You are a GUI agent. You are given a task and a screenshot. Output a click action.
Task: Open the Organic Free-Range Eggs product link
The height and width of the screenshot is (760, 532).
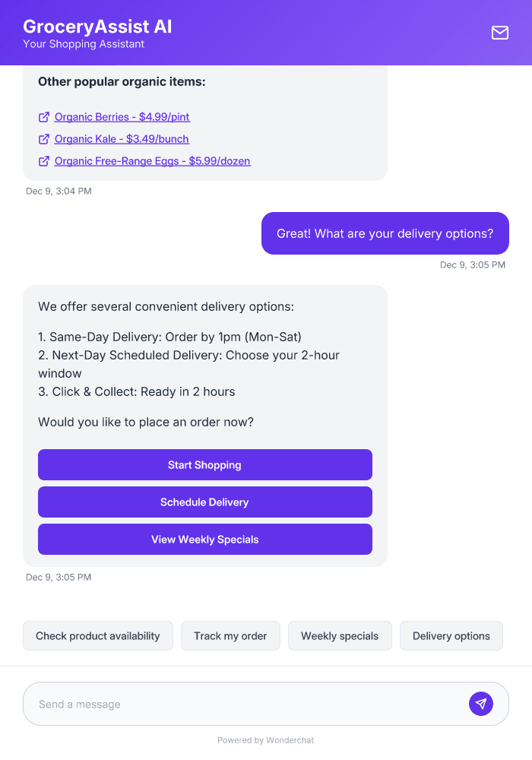(x=152, y=161)
